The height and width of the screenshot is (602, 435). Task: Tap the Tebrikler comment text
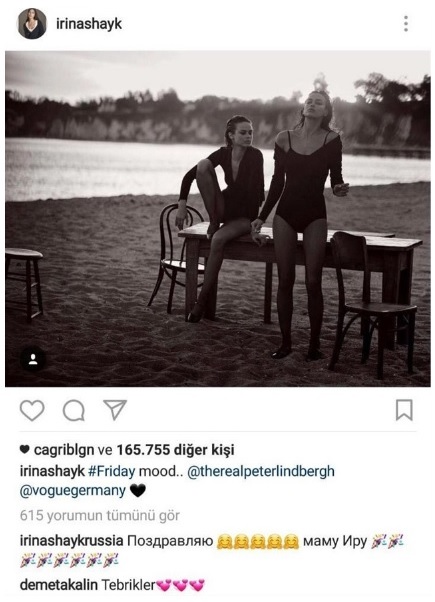[x=128, y=585]
